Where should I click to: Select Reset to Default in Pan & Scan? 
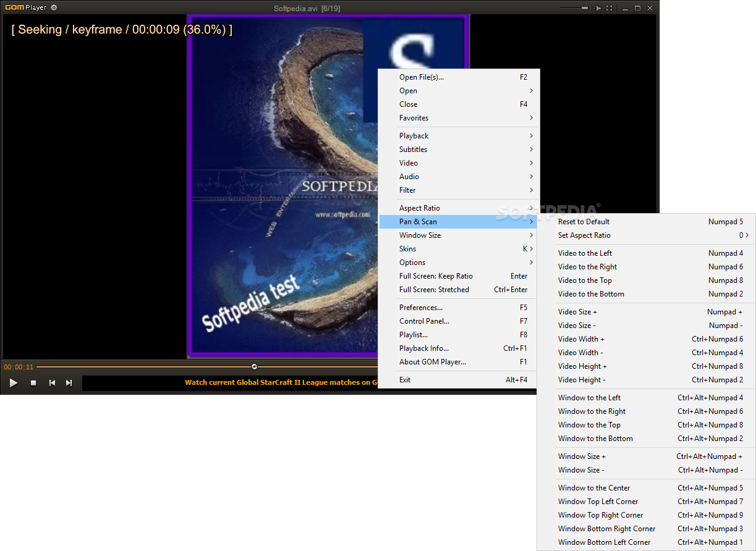[x=647, y=222]
